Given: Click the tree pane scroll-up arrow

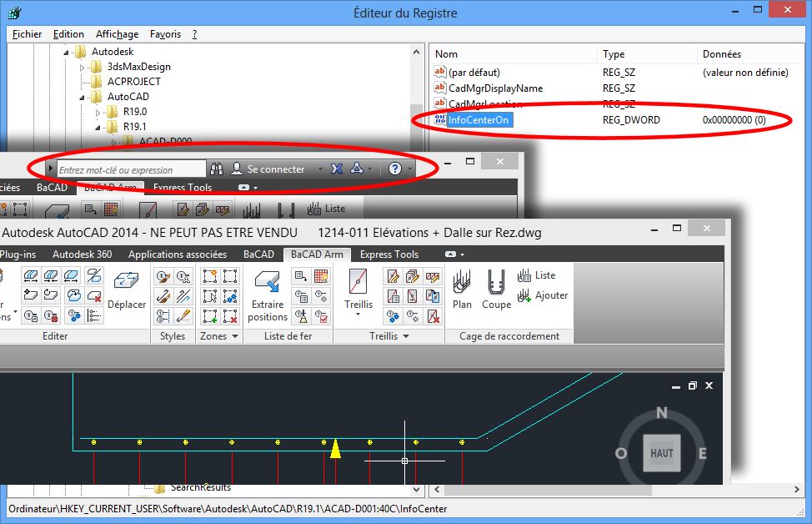Looking at the screenshot, I should coord(416,52).
